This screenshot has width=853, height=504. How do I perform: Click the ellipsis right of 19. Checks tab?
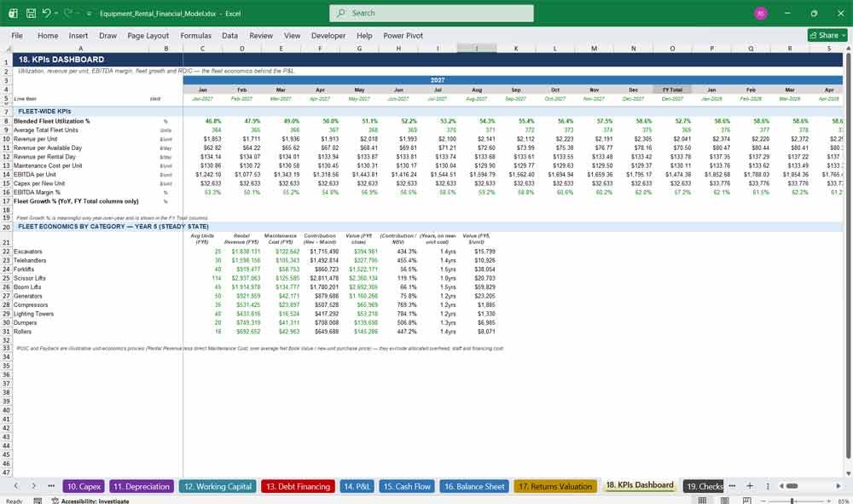[x=732, y=486]
